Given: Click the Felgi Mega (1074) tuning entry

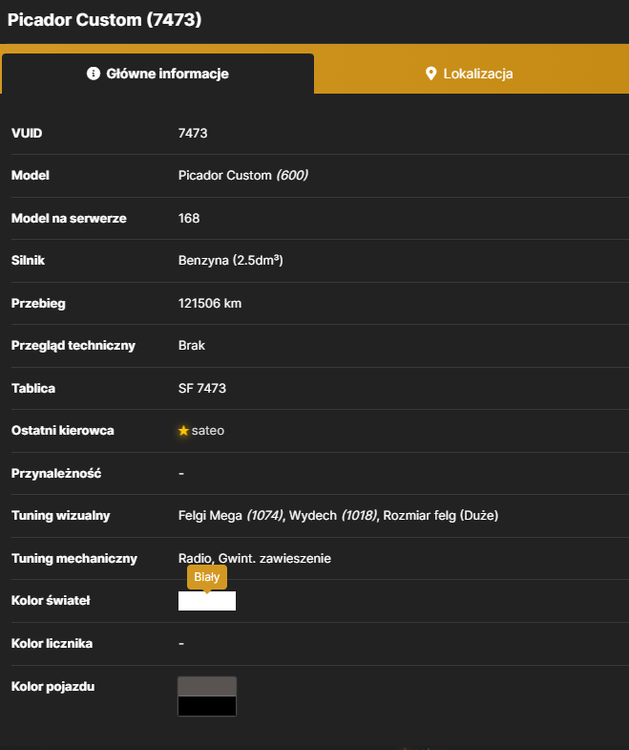Looking at the screenshot, I should (231, 516).
